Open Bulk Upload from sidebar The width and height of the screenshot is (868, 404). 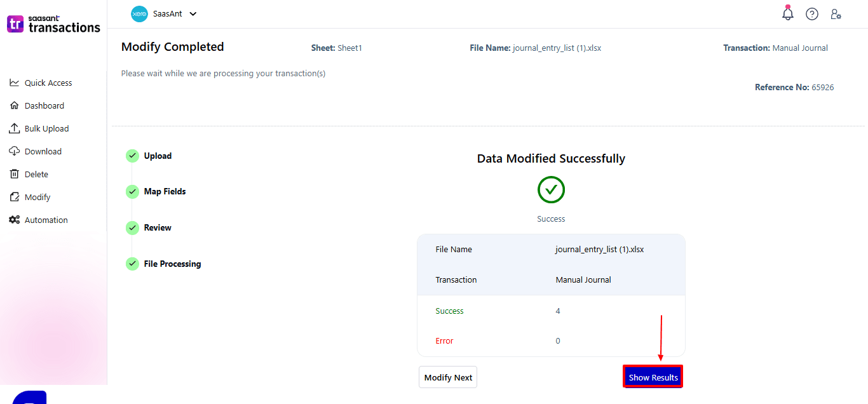tap(46, 128)
